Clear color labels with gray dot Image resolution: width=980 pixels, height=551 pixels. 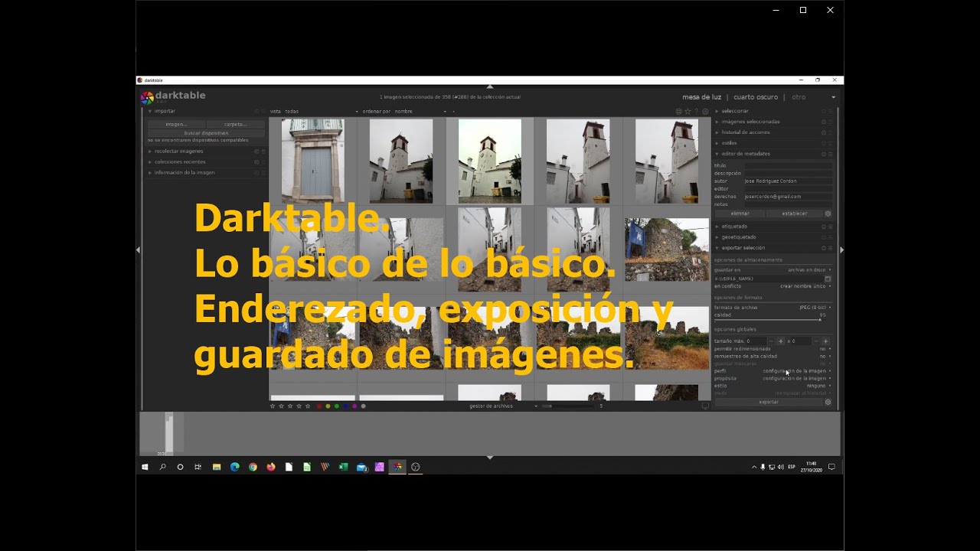coord(363,406)
